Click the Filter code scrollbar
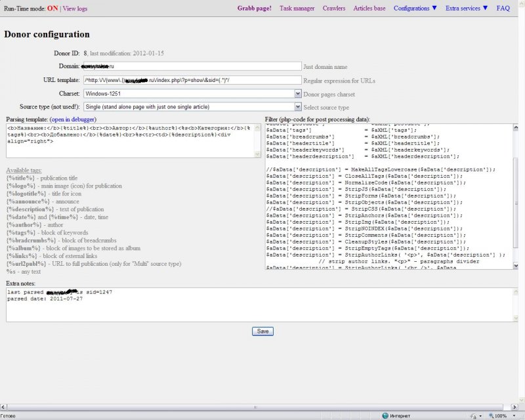 point(515,197)
